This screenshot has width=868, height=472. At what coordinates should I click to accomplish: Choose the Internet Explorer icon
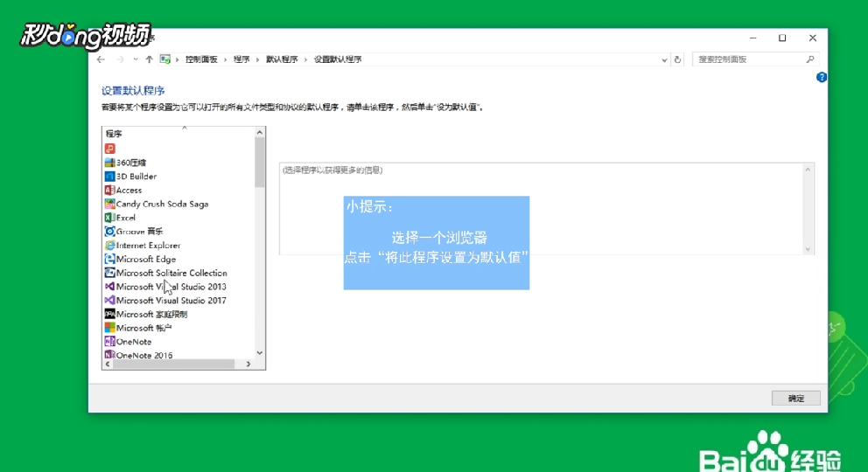click(x=109, y=246)
